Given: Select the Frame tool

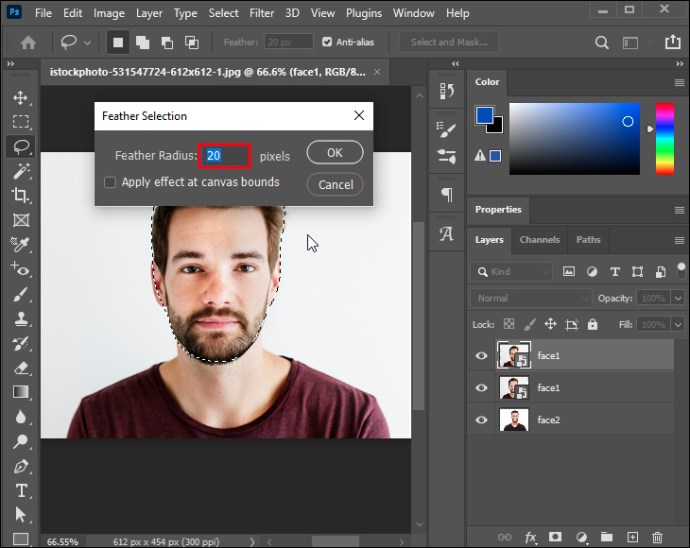Looking at the screenshot, I should [21, 220].
